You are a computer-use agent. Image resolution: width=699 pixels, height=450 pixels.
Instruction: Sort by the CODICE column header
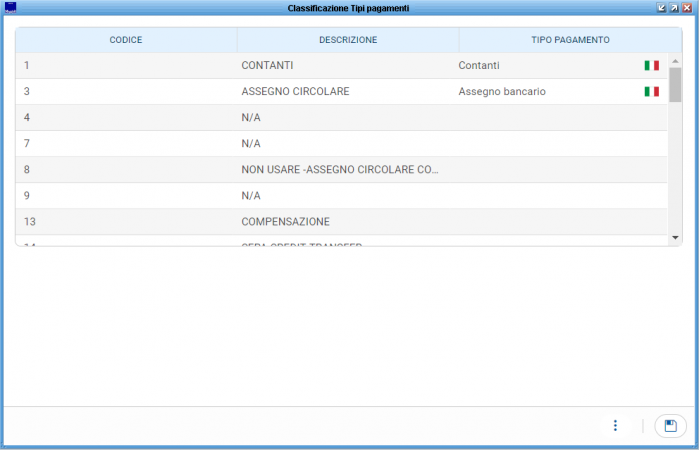[x=126, y=40]
